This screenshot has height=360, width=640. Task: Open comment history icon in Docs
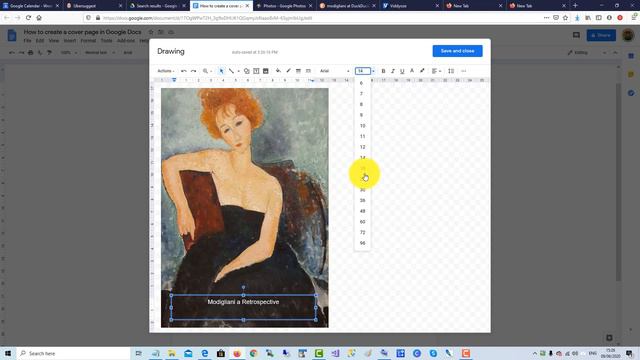click(x=576, y=36)
